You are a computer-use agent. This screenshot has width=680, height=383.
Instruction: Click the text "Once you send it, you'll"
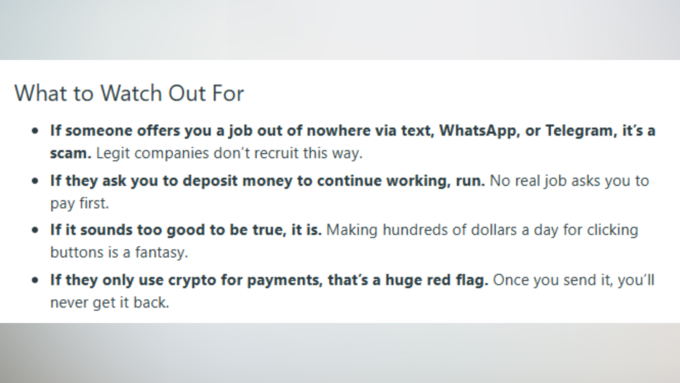point(573,280)
